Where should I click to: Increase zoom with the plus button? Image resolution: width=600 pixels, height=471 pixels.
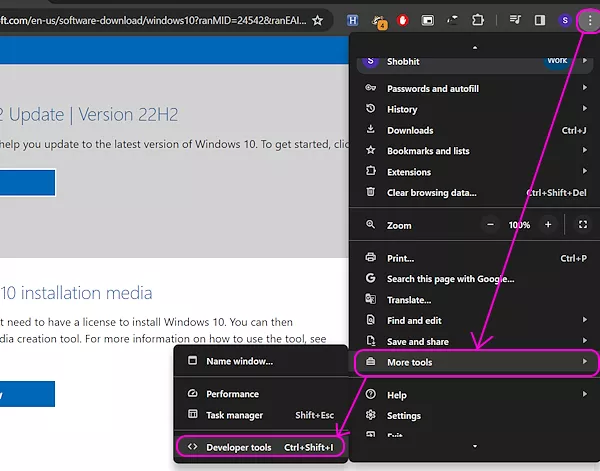coord(548,225)
